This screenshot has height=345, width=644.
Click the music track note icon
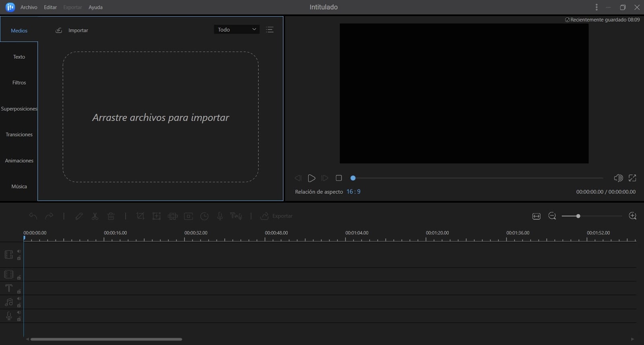pyautogui.click(x=8, y=302)
